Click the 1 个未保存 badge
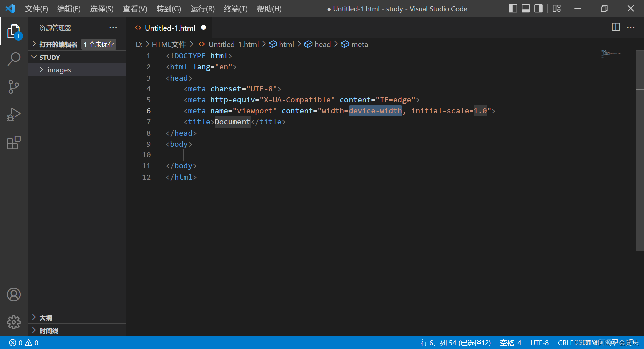 click(99, 44)
